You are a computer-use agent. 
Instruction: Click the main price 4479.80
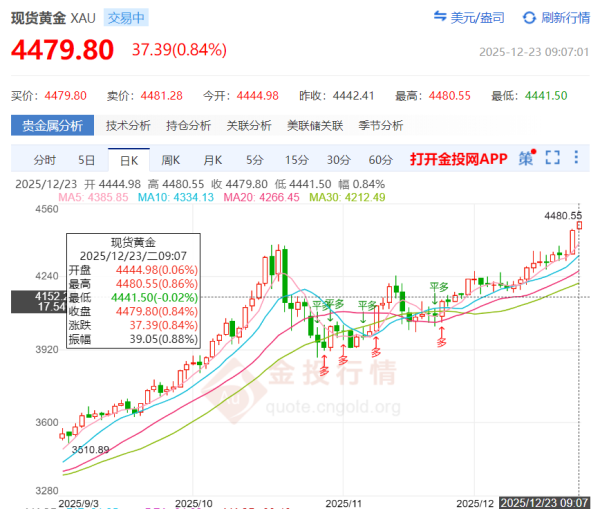62,50
